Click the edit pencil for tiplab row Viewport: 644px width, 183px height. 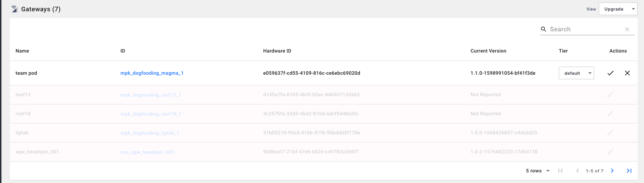coord(610,133)
